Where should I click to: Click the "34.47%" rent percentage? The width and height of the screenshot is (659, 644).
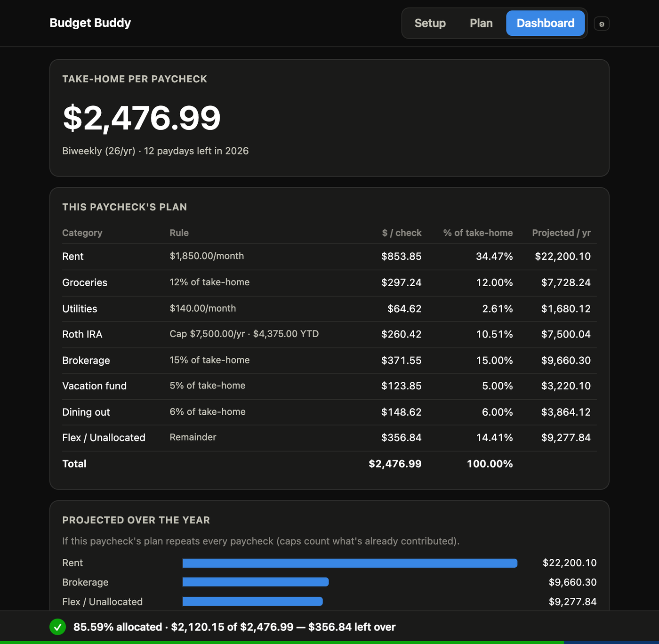pyautogui.click(x=494, y=257)
